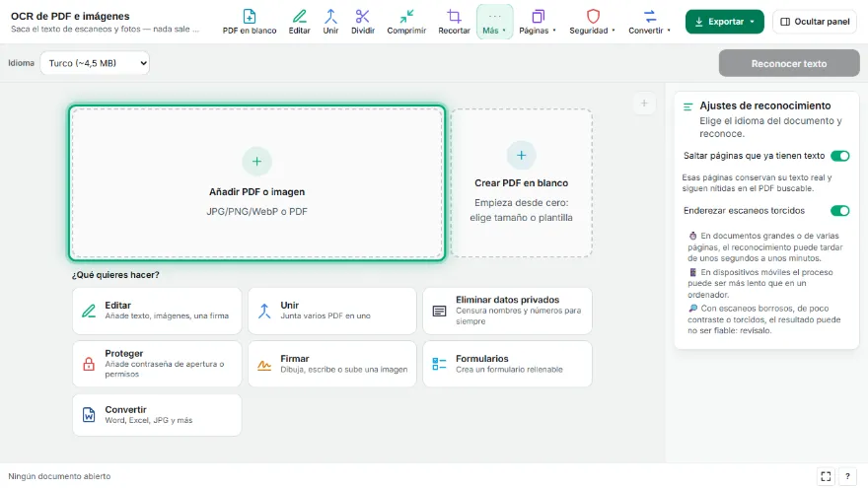Click the green Exportar button

point(724,22)
